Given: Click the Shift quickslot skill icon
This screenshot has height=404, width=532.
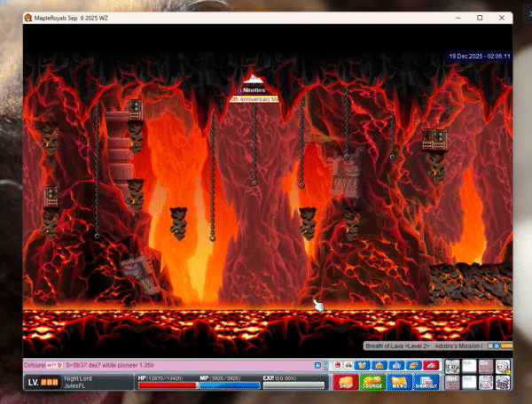Looking at the screenshot, I should point(452,367).
